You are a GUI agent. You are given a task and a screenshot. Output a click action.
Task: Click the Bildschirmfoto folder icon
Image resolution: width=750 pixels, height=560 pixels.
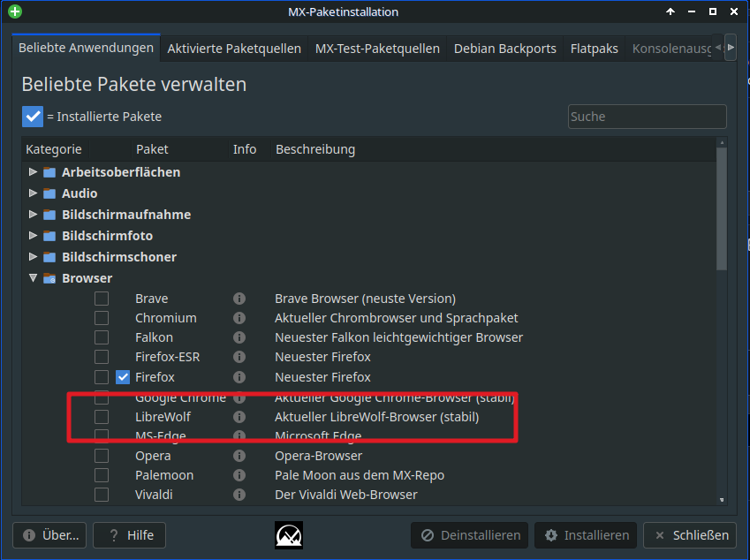click(49, 236)
